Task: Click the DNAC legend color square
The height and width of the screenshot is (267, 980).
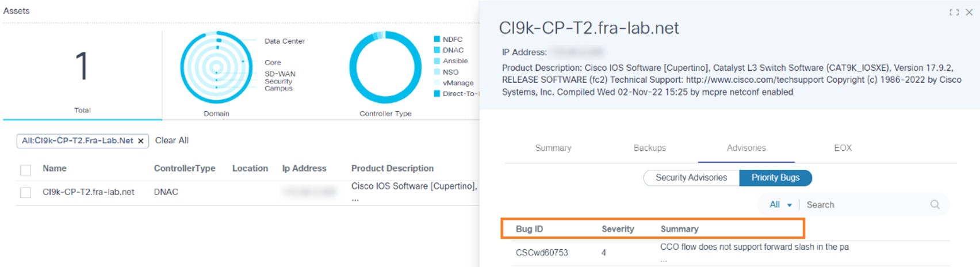Action: click(437, 50)
